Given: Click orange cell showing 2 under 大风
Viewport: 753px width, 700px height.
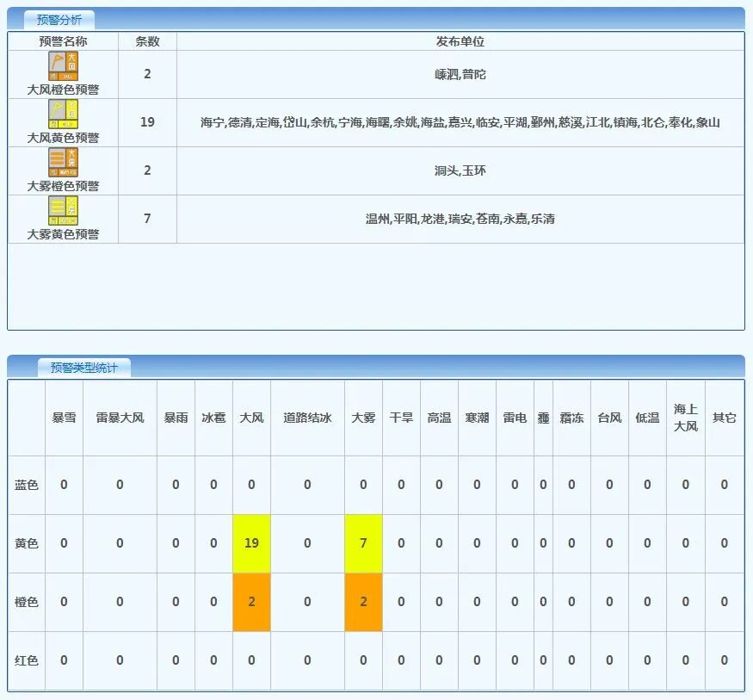Looking at the screenshot, I should pyautogui.click(x=251, y=602).
